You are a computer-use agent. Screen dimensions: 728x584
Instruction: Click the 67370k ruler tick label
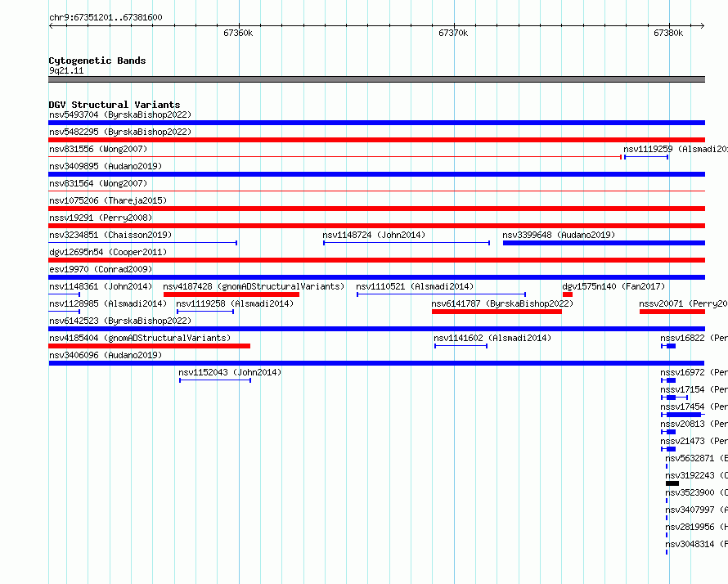[x=453, y=33]
